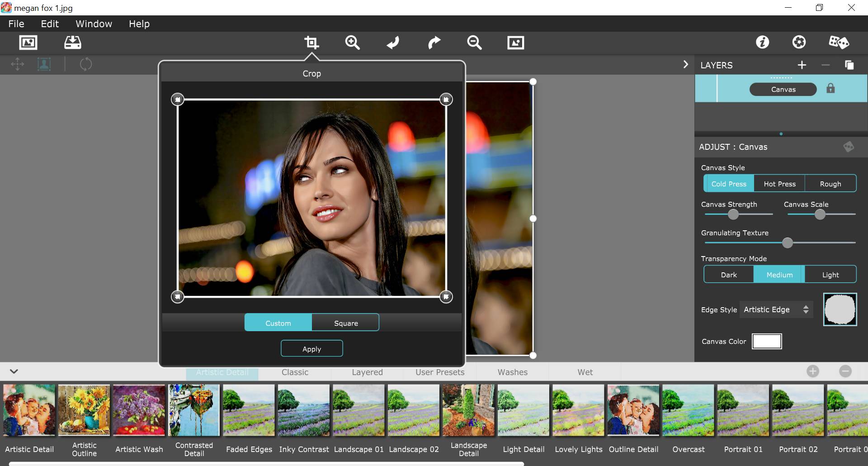Switch transparency mode to Dark
The image size is (868, 466).
[728, 275]
